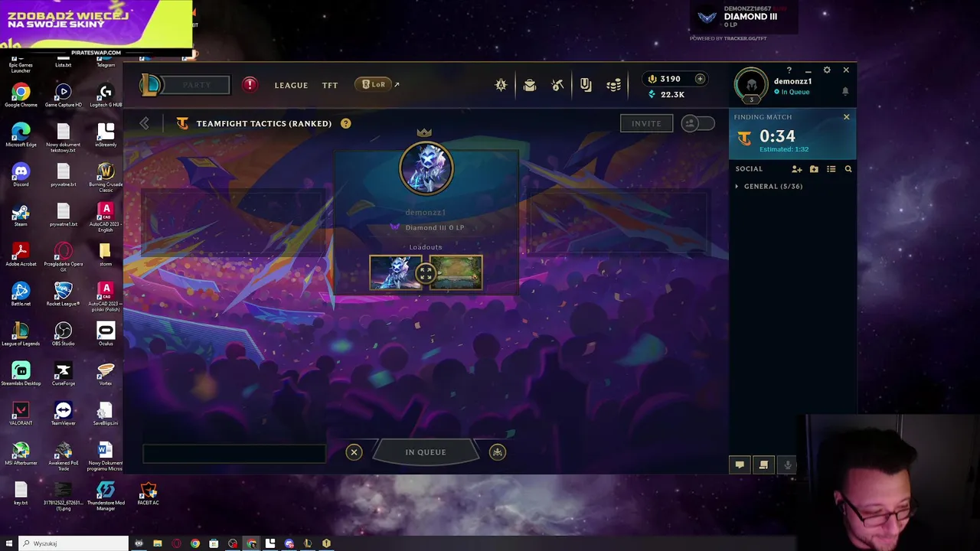Click the PARTY button

(197, 85)
